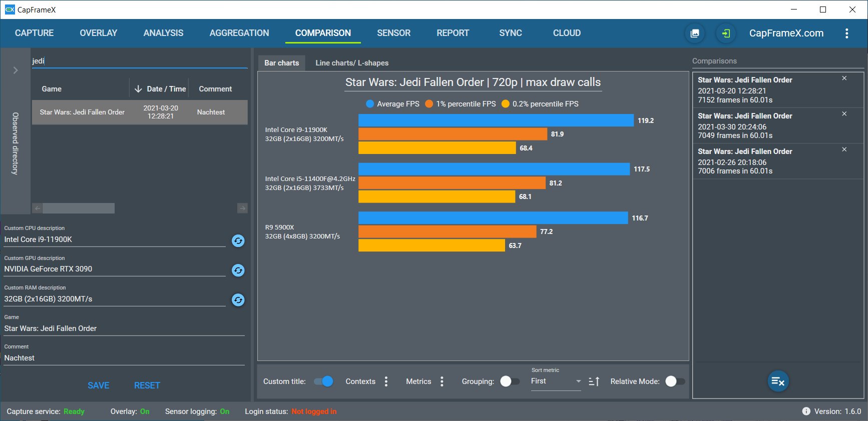Screen dimensions: 868x421
Task: Click the Average FPS legend color swatch
Action: coord(370,104)
